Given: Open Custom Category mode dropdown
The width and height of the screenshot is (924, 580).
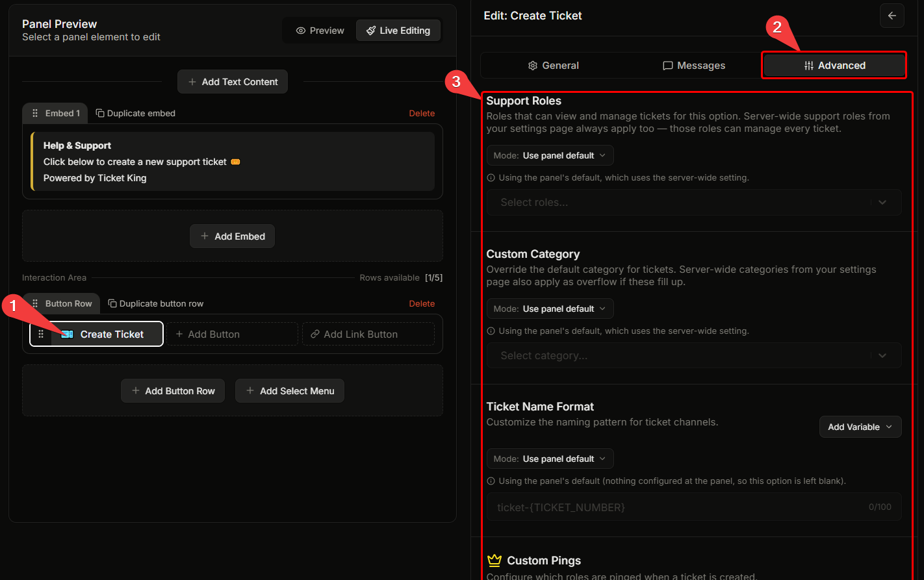Looking at the screenshot, I should point(550,309).
